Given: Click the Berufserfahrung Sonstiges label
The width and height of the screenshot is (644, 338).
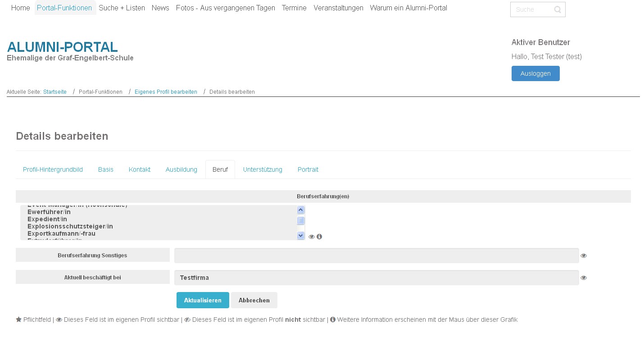Looking at the screenshot, I should coord(92,255).
